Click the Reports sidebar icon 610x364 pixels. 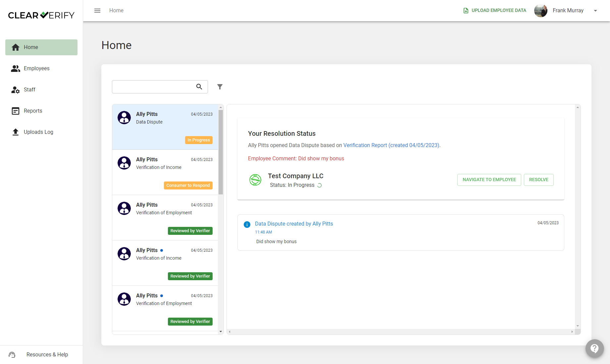[16, 111]
